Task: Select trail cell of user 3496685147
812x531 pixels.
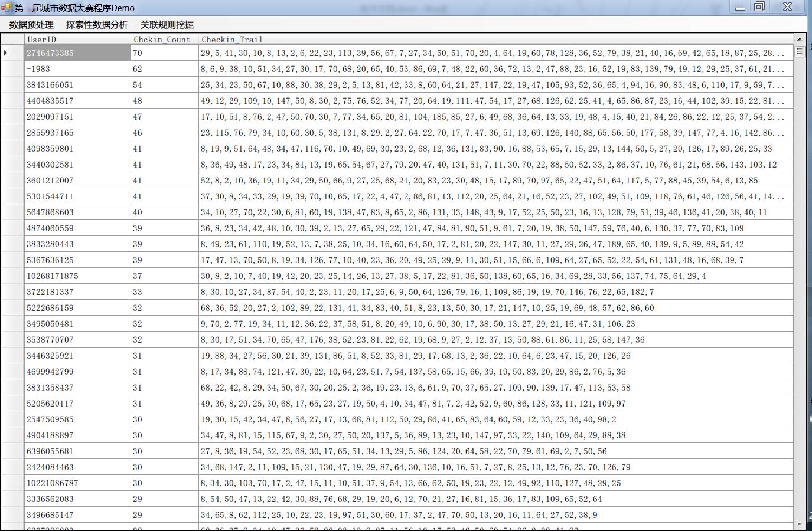Action: 496,515
